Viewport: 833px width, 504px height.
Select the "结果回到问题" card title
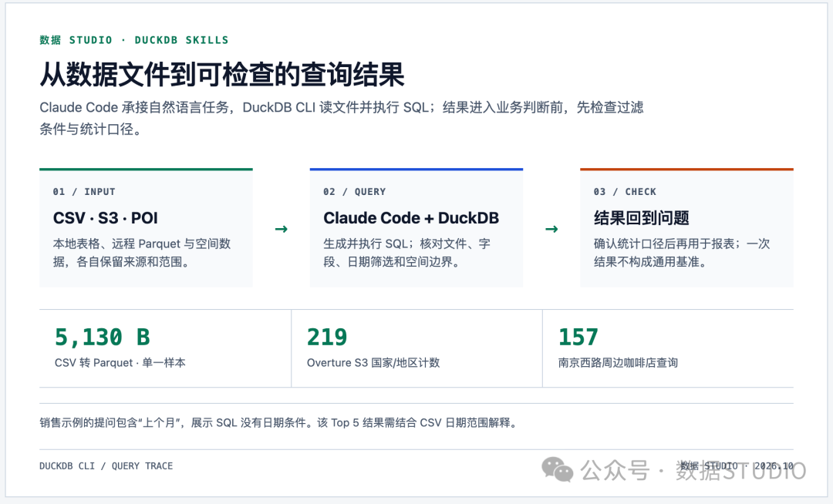(641, 218)
